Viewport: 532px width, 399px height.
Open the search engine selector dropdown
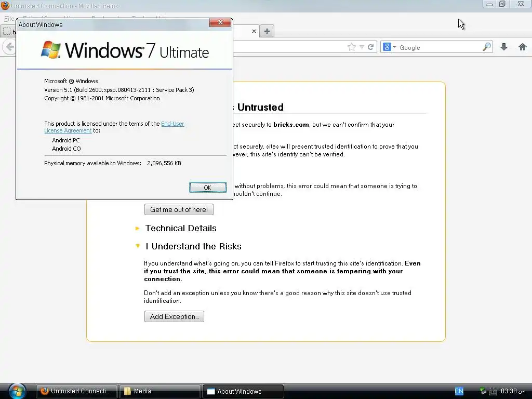[389, 47]
